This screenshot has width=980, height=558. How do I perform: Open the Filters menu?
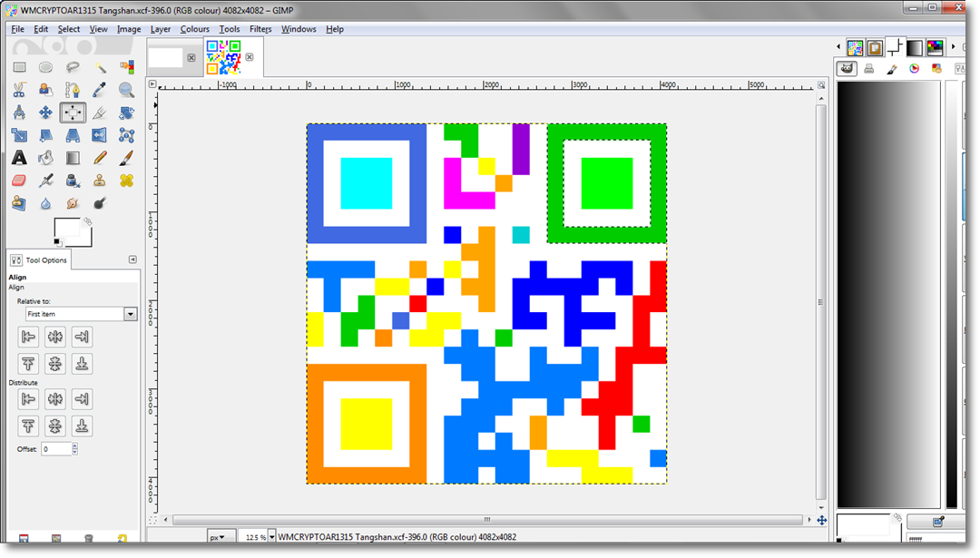[260, 29]
